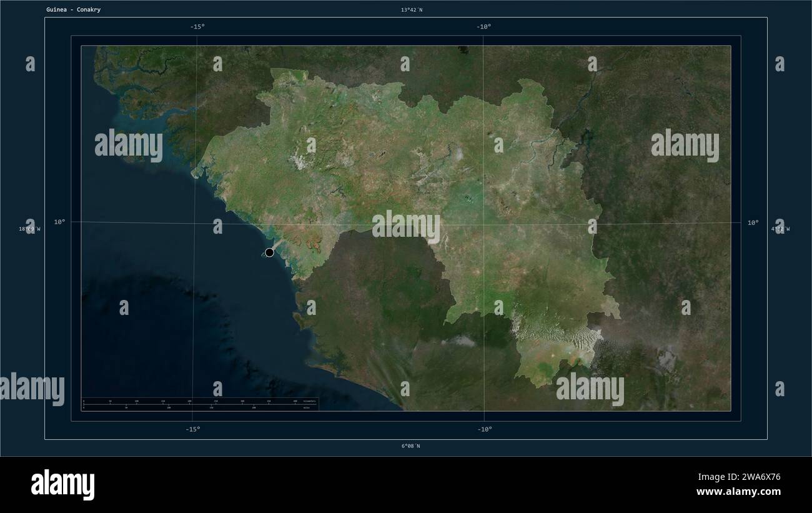
Task: Click the '13°42'N' top latitude label
Action: [412, 9]
